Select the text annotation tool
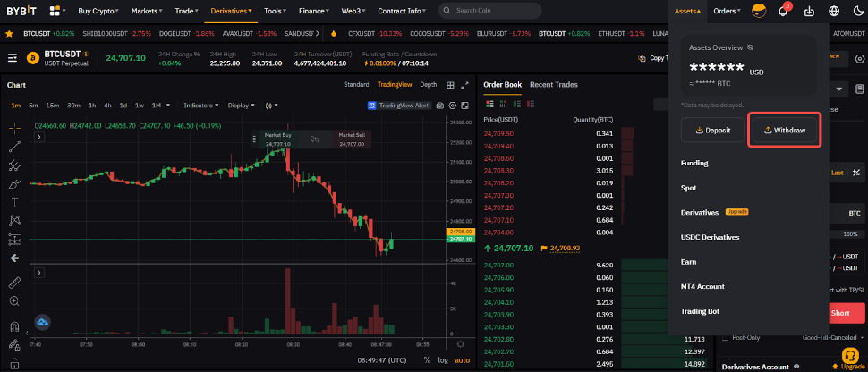The height and width of the screenshot is (372, 868). tap(15, 202)
